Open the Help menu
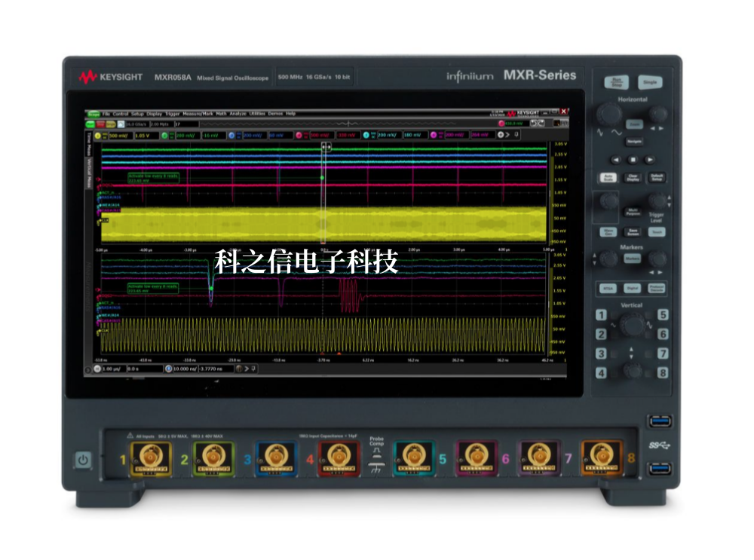This screenshot has width=754, height=560. click(x=290, y=114)
